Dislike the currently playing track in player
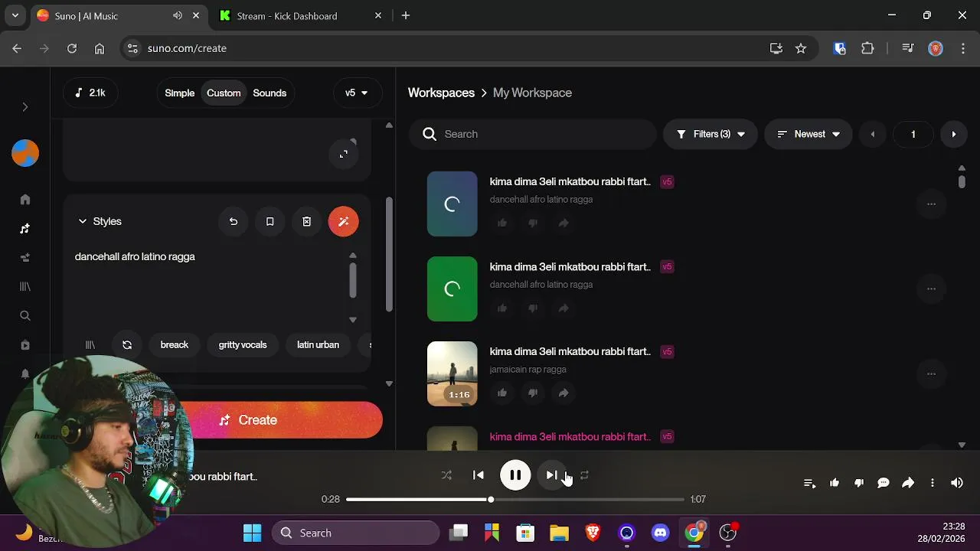This screenshot has width=980, height=551. click(859, 483)
